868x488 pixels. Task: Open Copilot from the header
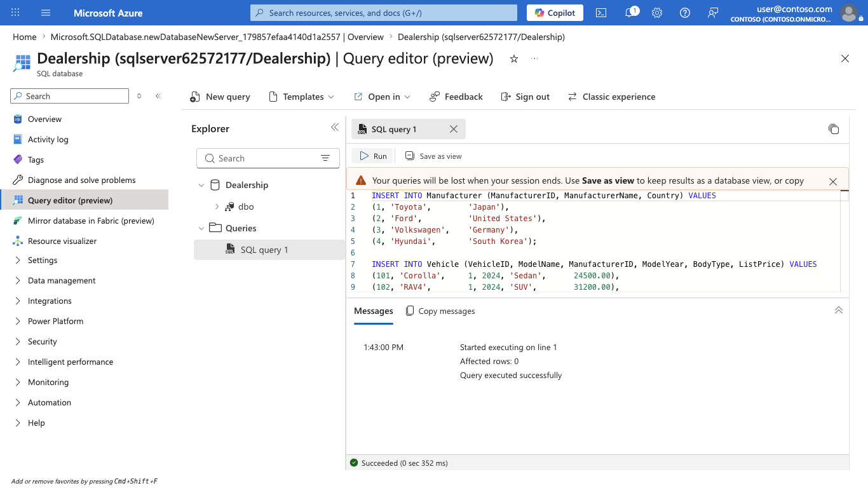pyautogui.click(x=555, y=13)
